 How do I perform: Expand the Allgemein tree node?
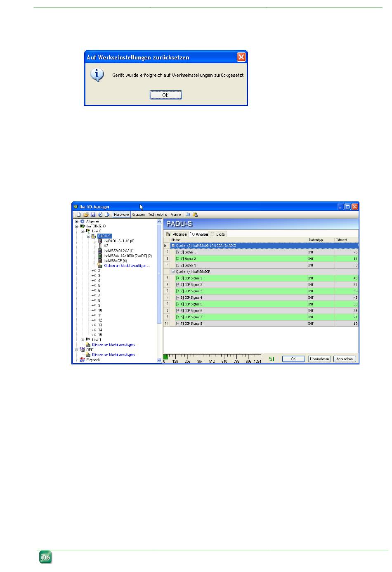(77, 222)
